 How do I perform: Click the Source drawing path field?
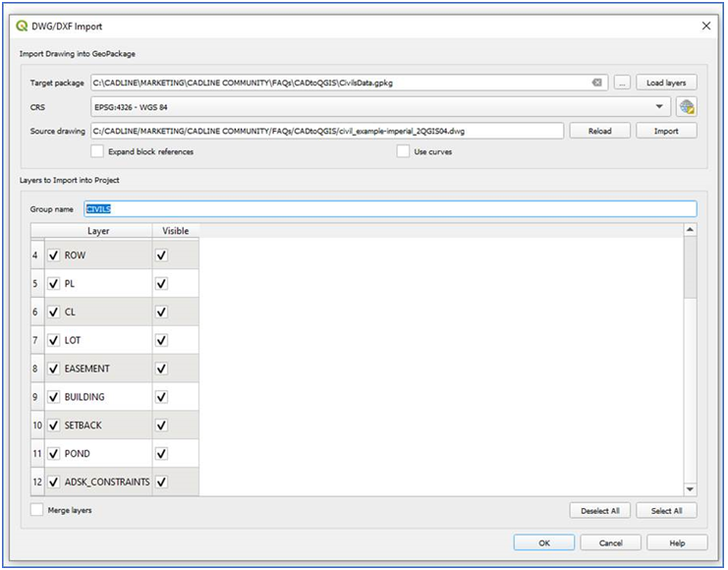click(327, 131)
